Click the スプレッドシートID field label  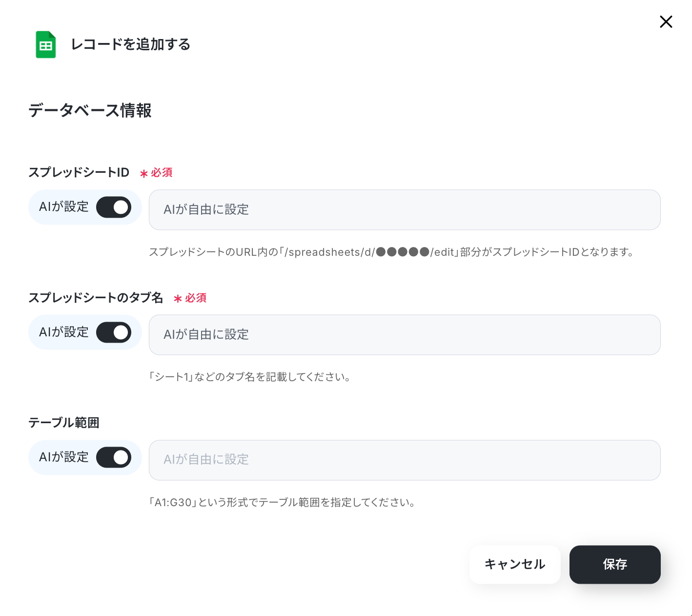click(79, 172)
